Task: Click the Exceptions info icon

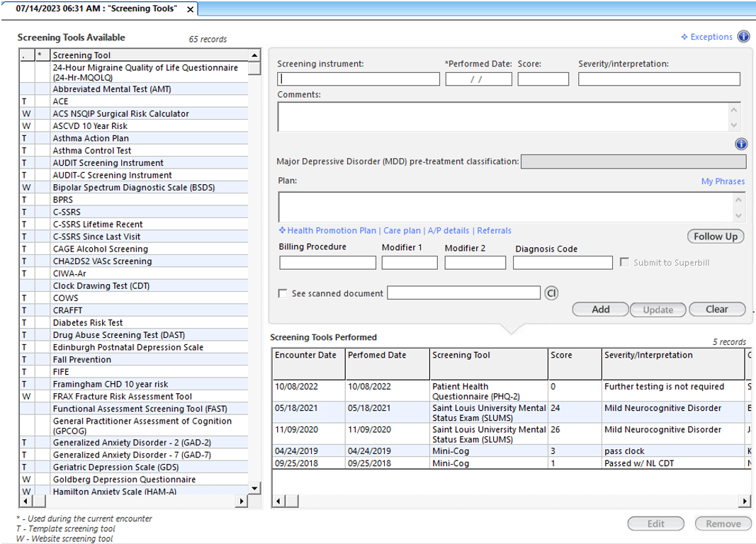Action: [x=743, y=36]
